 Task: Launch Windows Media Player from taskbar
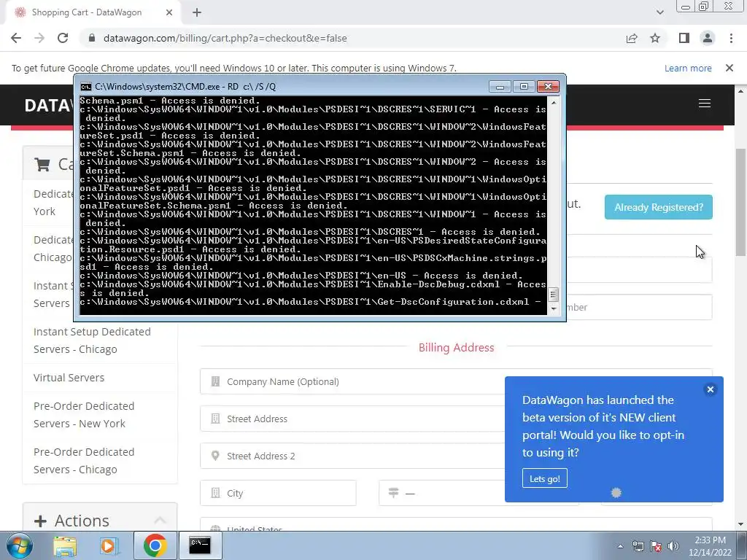point(109,545)
